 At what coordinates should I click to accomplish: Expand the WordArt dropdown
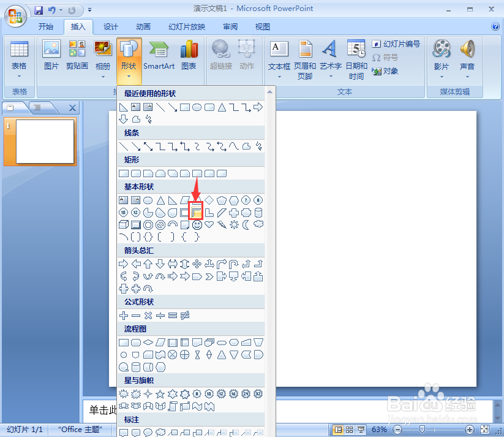(x=331, y=77)
